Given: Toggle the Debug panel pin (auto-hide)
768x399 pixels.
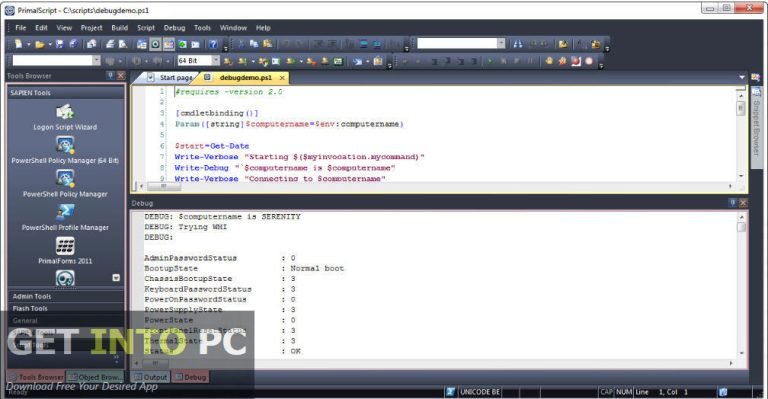Looking at the screenshot, I should pyautogui.click(x=733, y=203).
